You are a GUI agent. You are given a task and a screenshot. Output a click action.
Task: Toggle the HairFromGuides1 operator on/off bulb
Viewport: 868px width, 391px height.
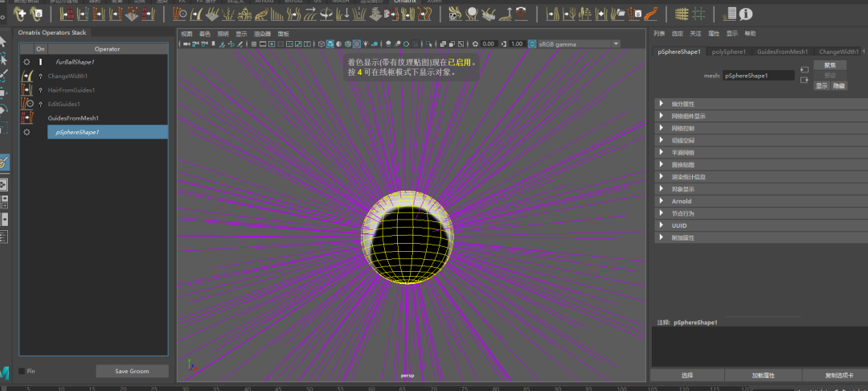pos(40,90)
